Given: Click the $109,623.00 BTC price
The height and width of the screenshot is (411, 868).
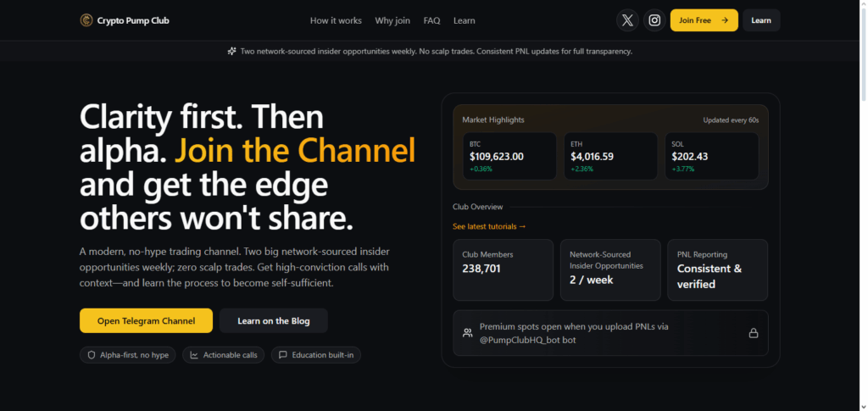Looking at the screenshot, I should [x=497, y=157].
